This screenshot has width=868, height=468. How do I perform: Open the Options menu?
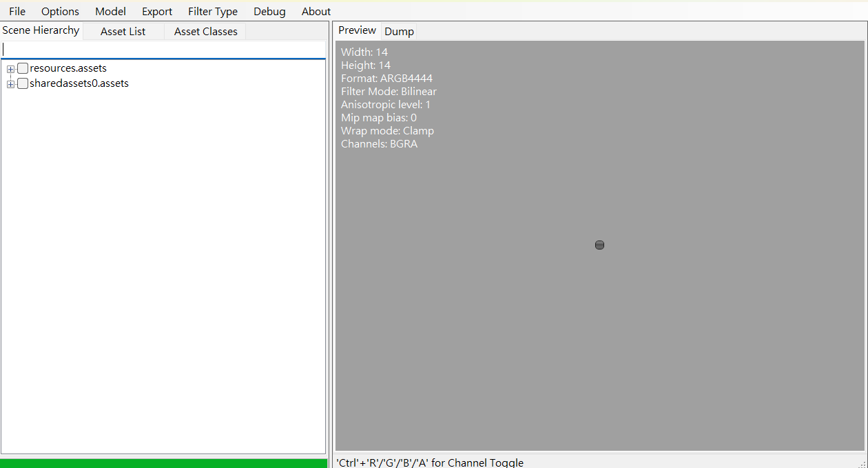coord(60,11)
